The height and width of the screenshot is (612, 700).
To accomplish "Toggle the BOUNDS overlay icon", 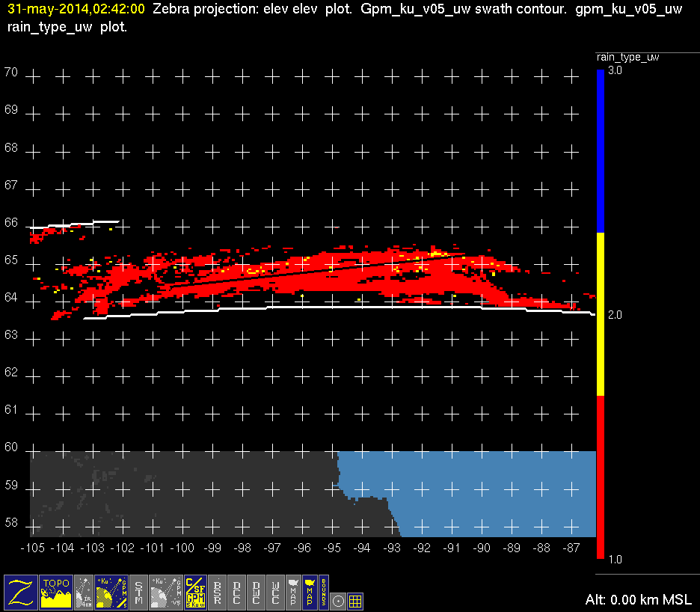I will [324, 592].
